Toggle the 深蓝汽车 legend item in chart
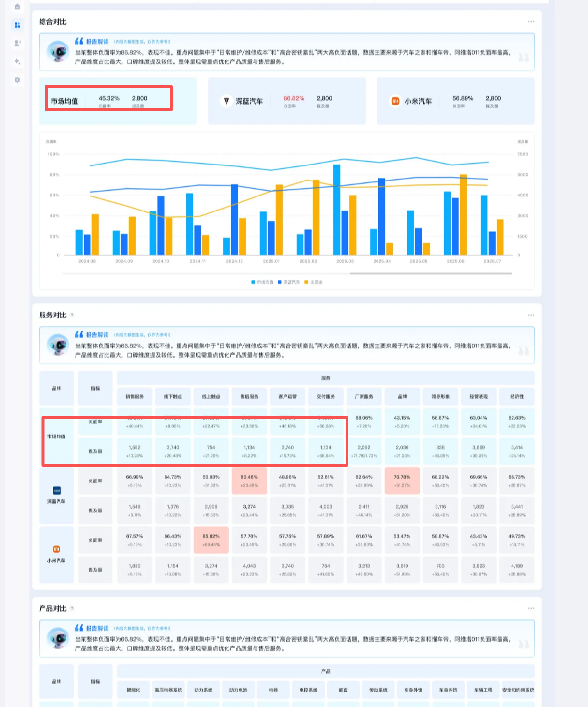 [x=289, y=282]
